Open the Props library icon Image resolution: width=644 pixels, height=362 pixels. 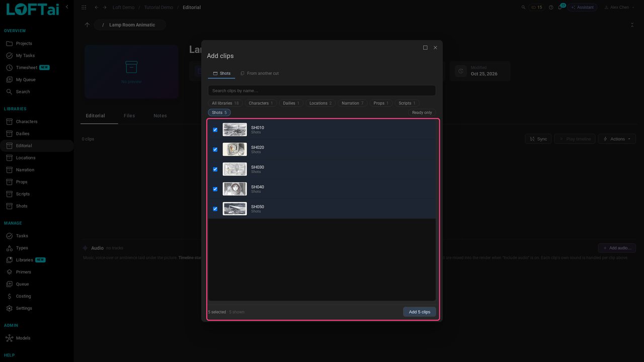(9, 182)
